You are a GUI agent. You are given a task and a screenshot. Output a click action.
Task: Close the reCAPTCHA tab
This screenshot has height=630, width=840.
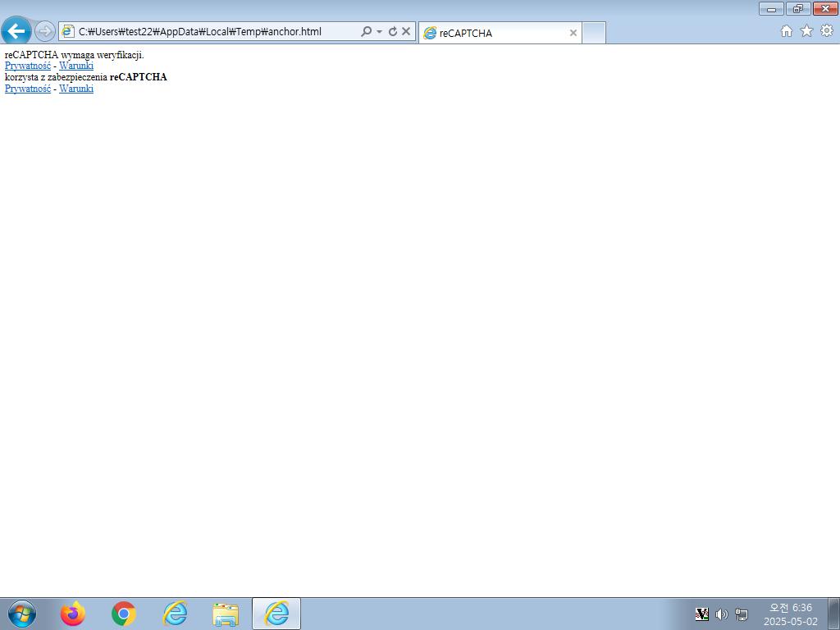(x=573, y=33)
